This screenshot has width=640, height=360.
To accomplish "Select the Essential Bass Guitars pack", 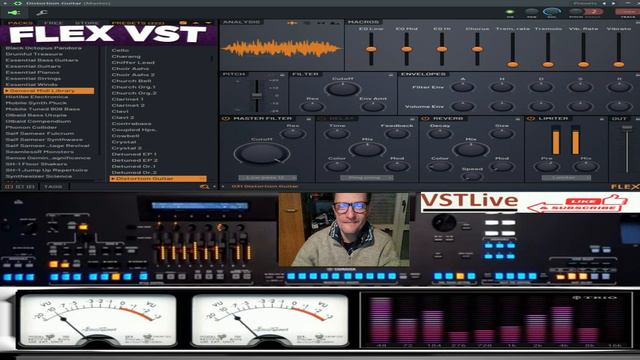I will (42, 60).
